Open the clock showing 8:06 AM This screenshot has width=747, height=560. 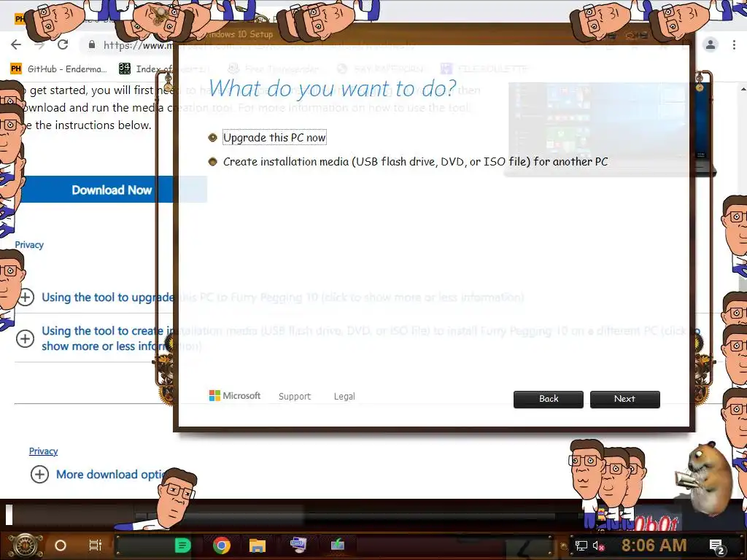654,545
